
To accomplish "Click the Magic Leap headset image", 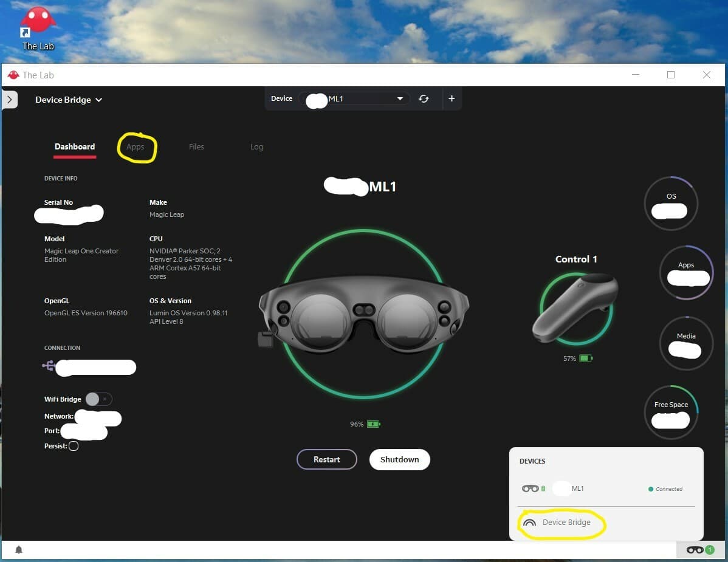I will [363, 314].
